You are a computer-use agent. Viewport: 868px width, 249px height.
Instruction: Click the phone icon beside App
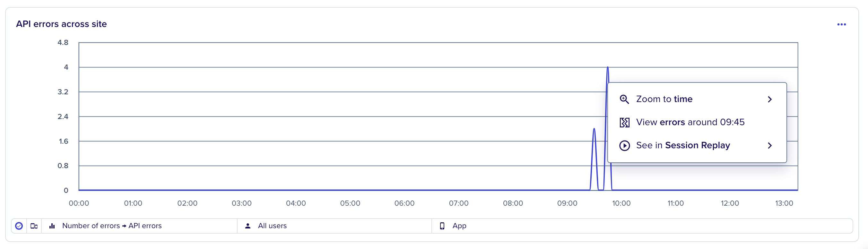click(442, 226)
